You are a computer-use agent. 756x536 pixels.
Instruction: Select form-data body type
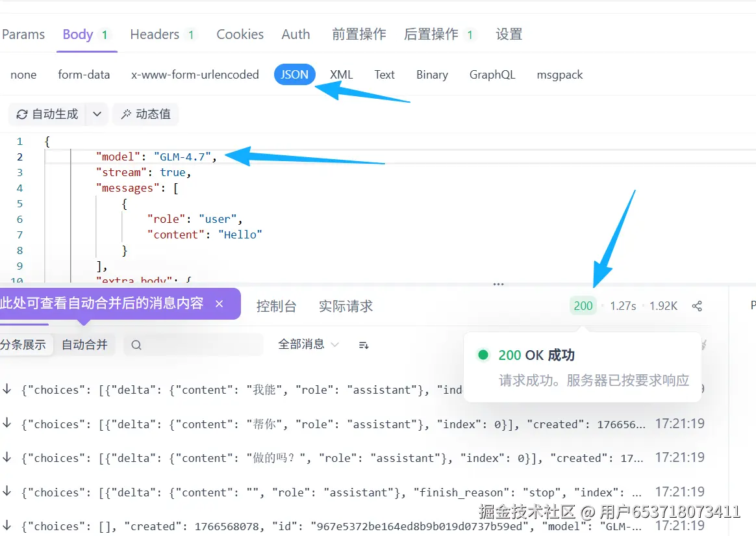(84, 75)
